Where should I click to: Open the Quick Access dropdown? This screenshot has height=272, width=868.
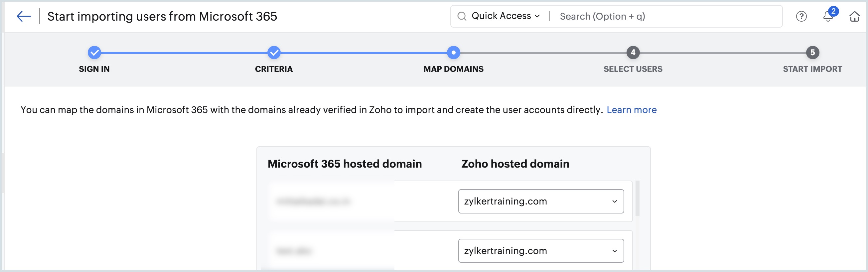click(x=506, y=16)
